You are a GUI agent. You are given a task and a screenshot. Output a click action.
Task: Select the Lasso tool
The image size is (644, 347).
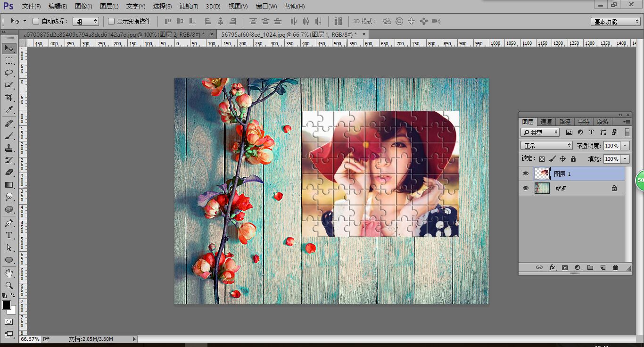pyautogui.click(x=9, y=73)
